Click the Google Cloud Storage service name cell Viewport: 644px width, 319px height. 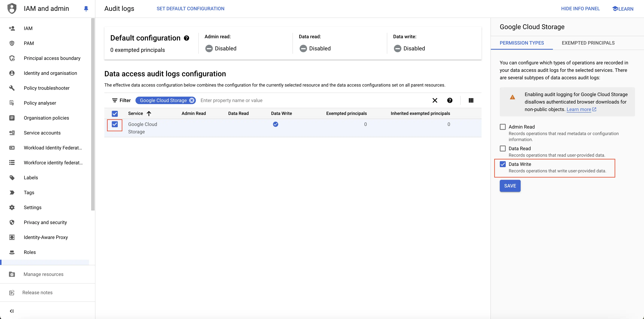point(143,128)
